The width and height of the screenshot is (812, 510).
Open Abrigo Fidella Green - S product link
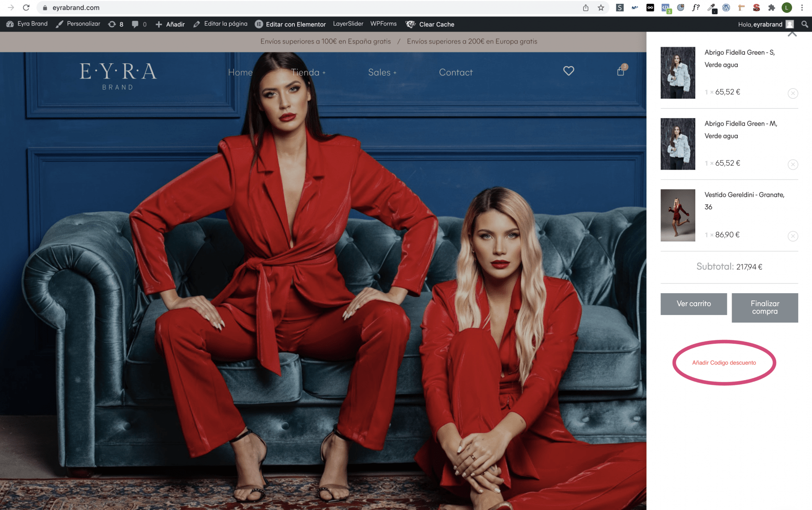pos(740,59)
